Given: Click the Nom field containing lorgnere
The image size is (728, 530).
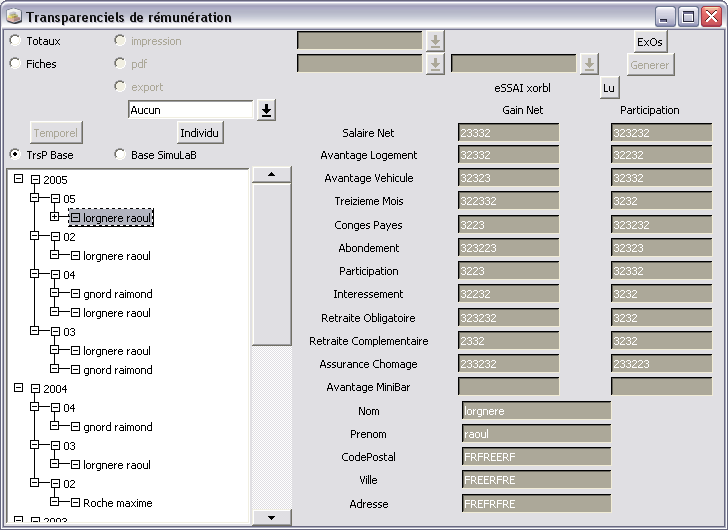Looking at the screenshot, I should (536, 411).
